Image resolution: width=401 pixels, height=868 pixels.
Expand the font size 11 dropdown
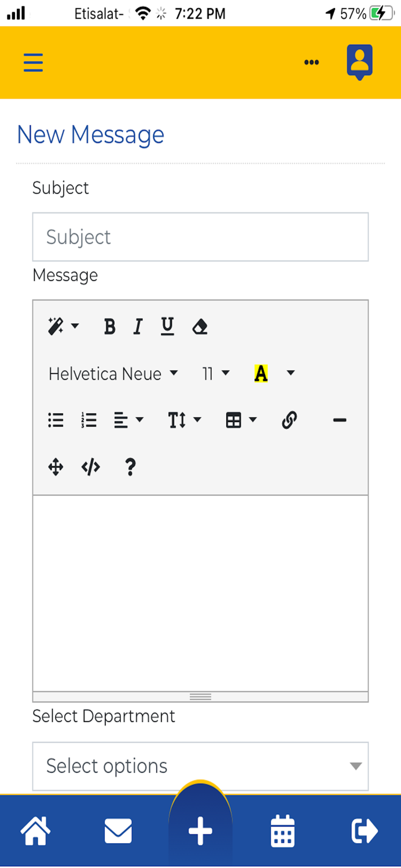point(216,374)
